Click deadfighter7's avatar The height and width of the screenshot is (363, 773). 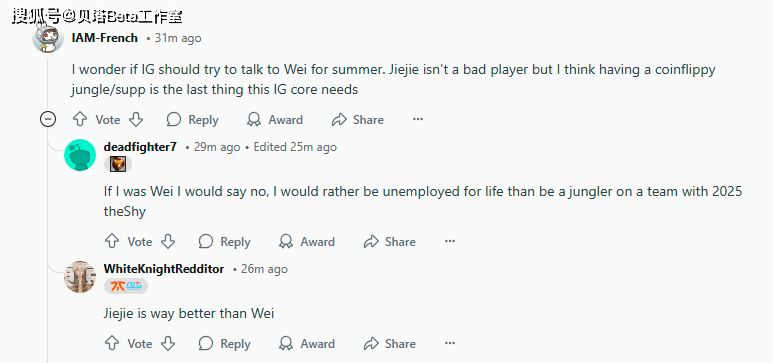click(x=80, y=155)
